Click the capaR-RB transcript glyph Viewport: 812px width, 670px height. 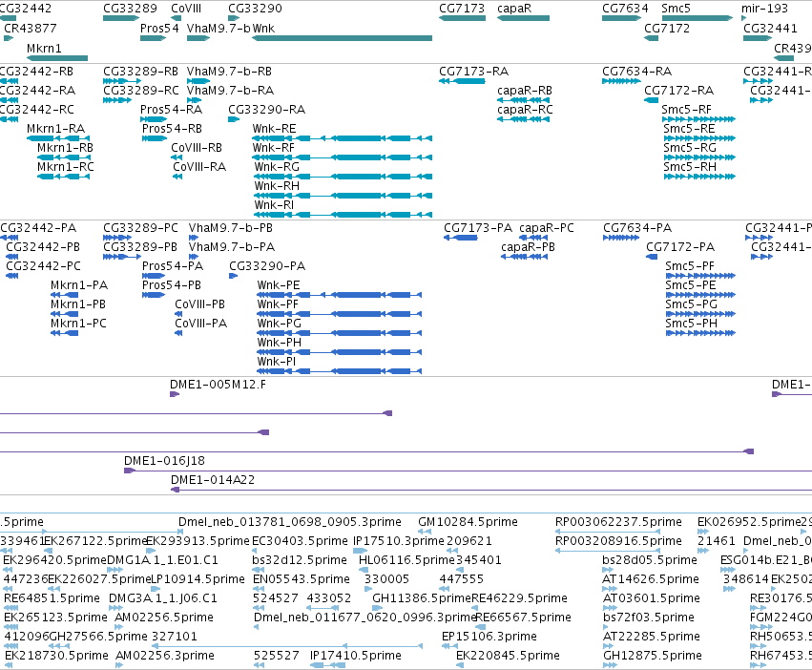click(523, 100)
